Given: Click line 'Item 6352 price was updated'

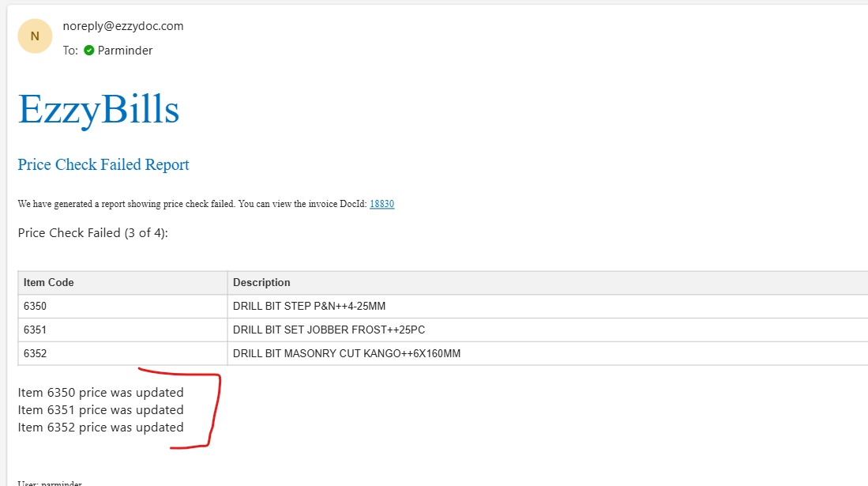Looking at the screenshot, I should click(x=101, y=428).
